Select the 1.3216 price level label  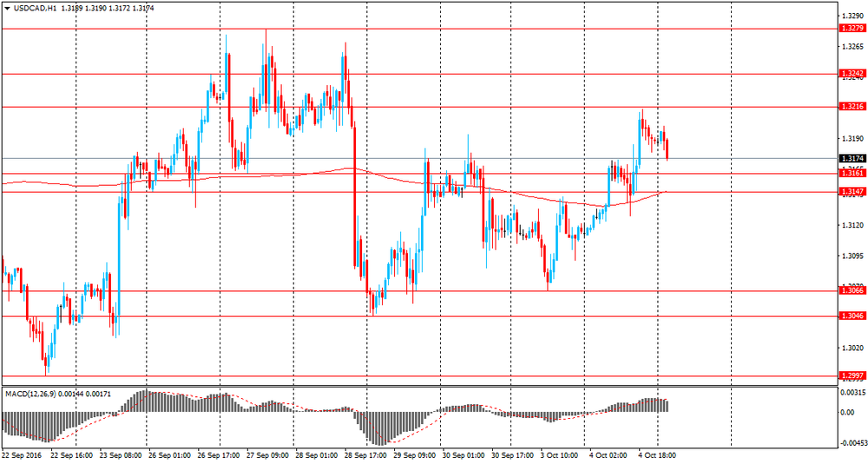click(x=852, y=106)
